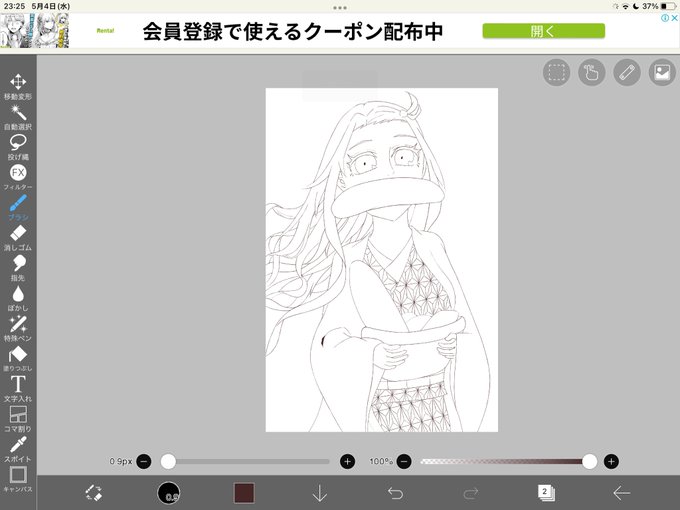This screenshot has width=680, height=510.
Task: Open the dark red color swatch
Action: coord(244,493)
